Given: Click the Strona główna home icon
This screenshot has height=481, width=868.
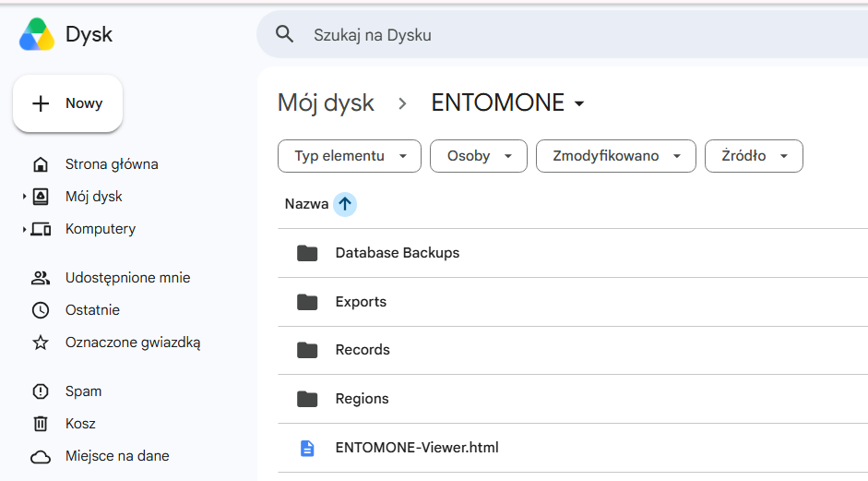Looking at the screenshot, I should (41, 164).
